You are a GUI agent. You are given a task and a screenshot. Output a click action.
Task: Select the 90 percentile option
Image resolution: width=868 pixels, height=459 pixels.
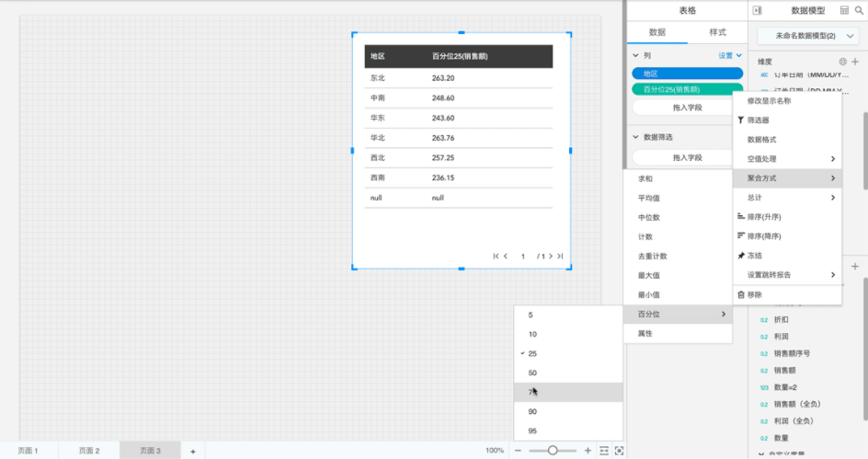point(533,411)
